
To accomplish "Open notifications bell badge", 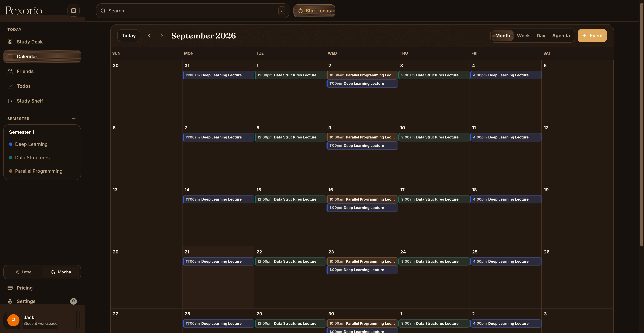I will [74, 301].
